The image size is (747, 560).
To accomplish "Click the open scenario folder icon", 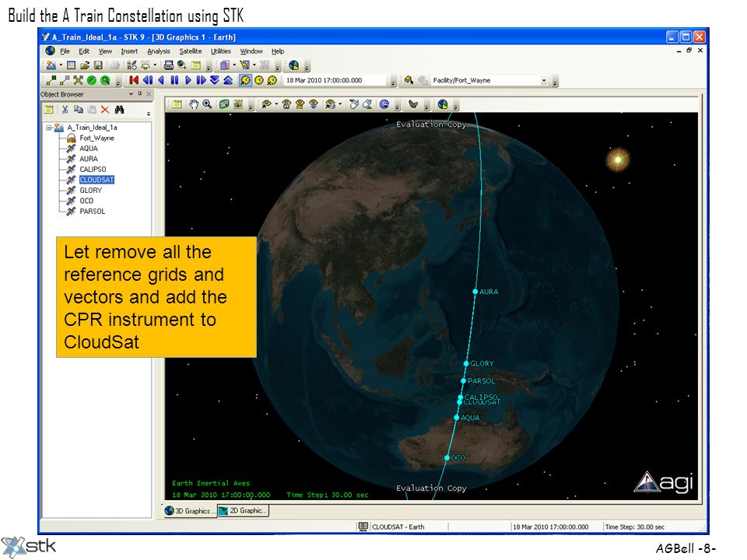I will [x=85, y=65].
